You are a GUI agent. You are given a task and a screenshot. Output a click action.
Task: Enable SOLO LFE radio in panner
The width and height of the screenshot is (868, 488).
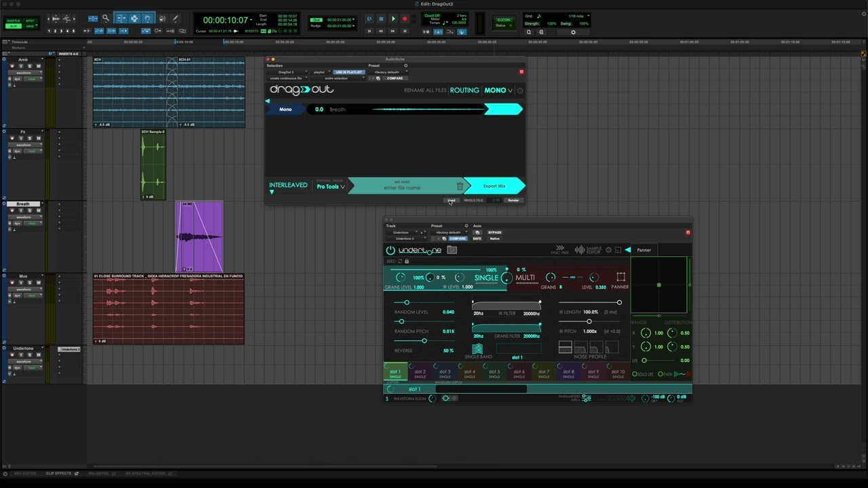click(635, 374)
